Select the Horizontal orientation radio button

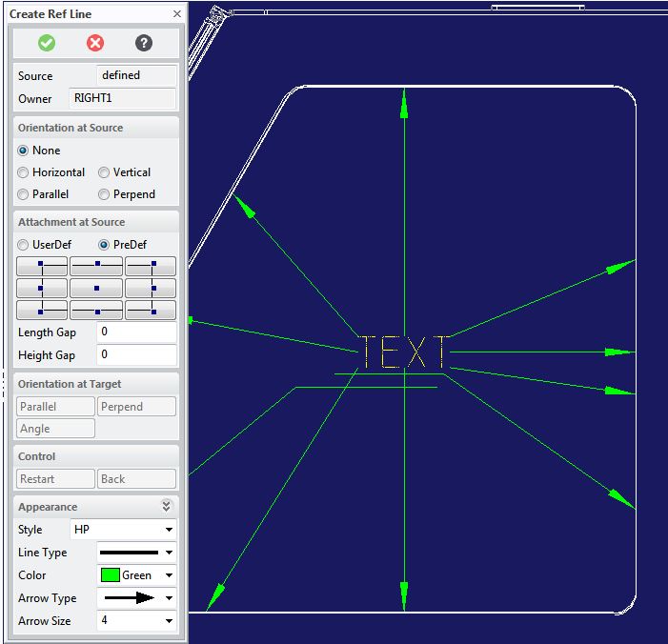(x=24, y=172)
